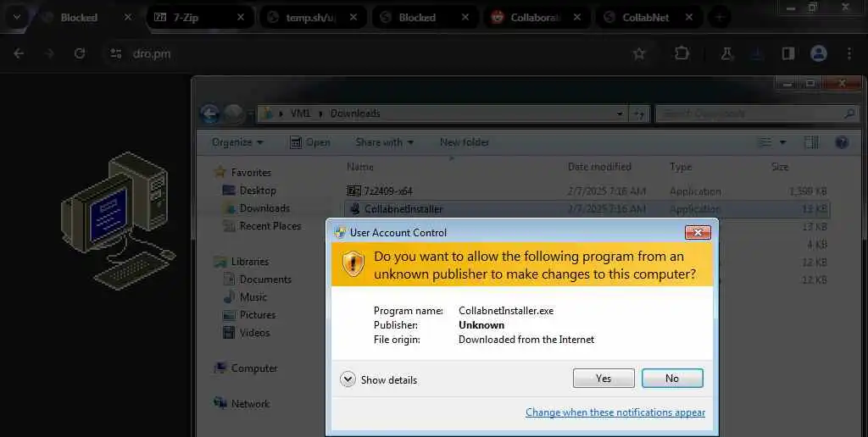Open the change view options dropdown arrow

click(x=782, y=143)
